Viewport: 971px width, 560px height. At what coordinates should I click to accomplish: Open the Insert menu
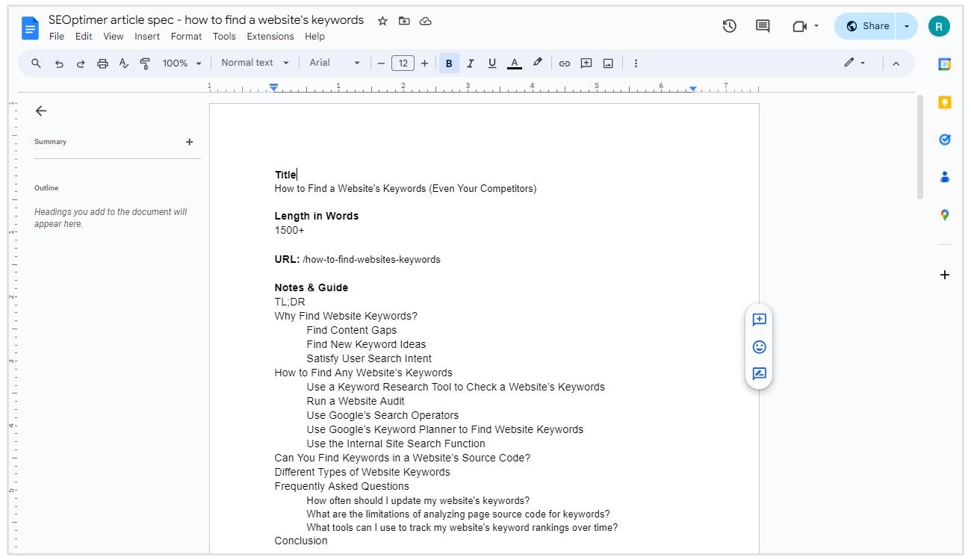click(x=147, y=36)
